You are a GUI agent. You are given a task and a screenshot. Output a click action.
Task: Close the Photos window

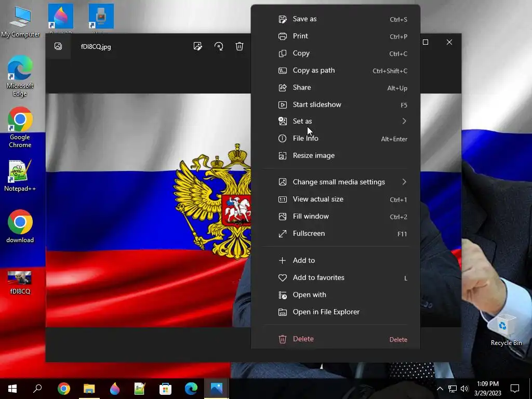click(449, 42)
